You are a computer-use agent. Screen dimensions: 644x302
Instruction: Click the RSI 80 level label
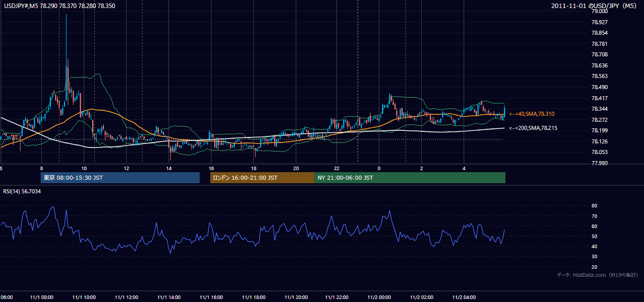[x=594, y=206]
